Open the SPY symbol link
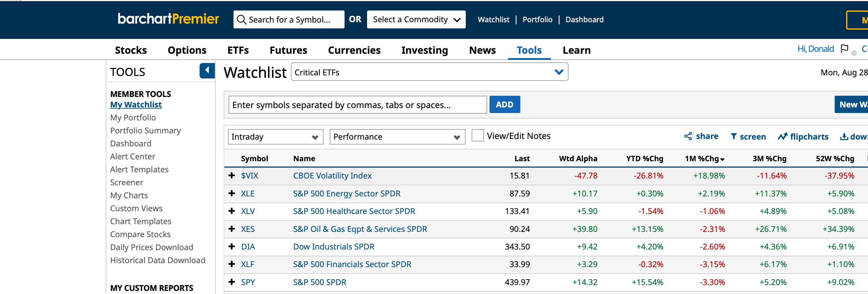This screenshot has width=868, height=294. 248,282
